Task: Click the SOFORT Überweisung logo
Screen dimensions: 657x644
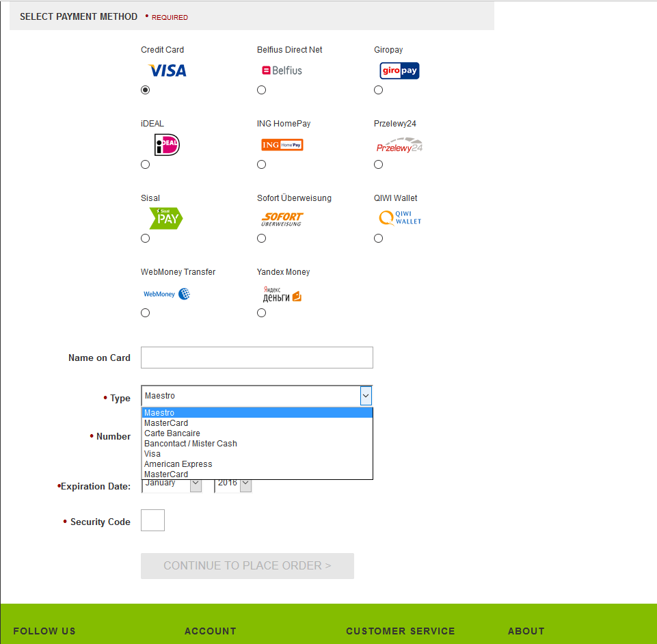Action: 282,219
